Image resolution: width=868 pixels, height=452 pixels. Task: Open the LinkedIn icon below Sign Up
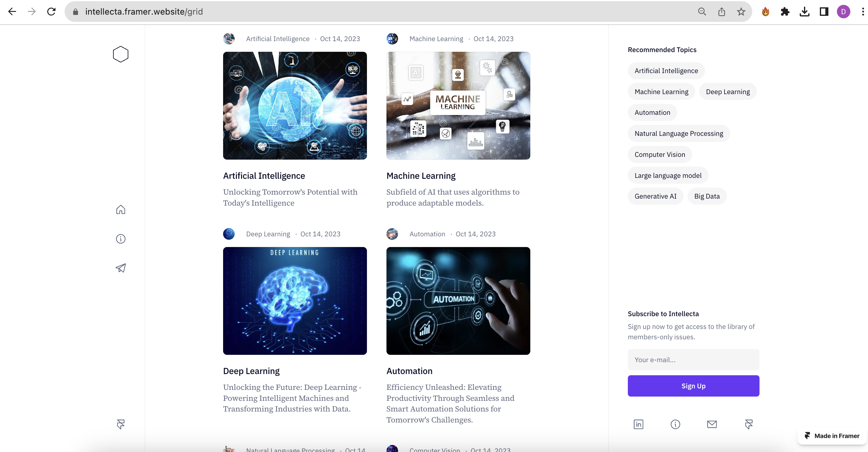[638, 424]
